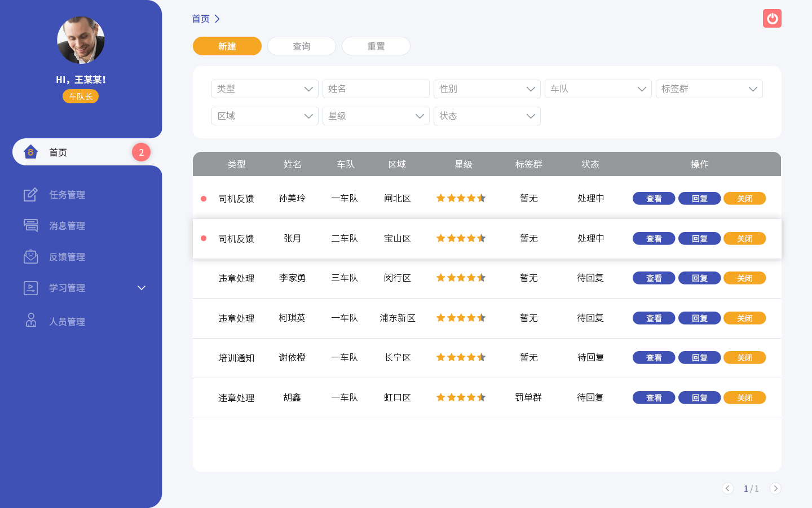Click the message management chat icon

30,225
